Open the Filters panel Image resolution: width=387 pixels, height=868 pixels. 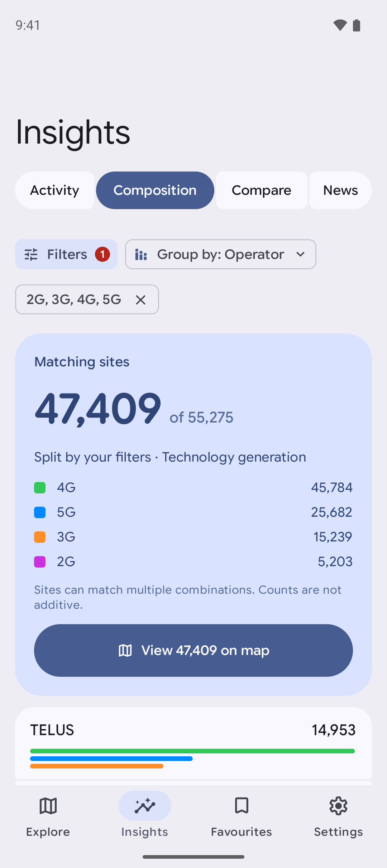66,254
